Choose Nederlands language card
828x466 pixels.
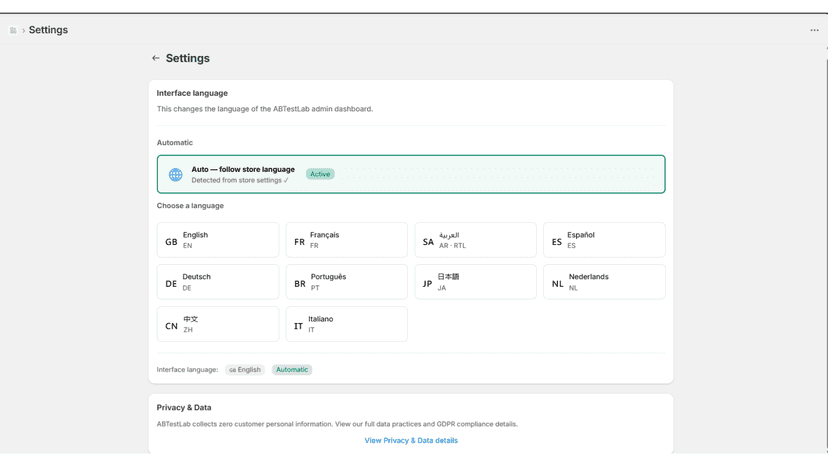point(604,282)
